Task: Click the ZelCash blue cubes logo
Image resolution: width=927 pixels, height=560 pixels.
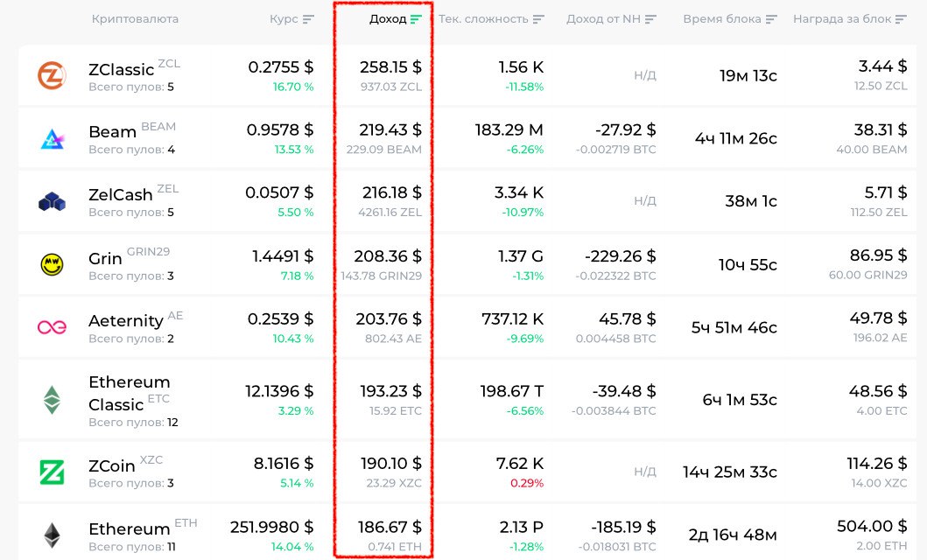Action: (x=52, y=201)
